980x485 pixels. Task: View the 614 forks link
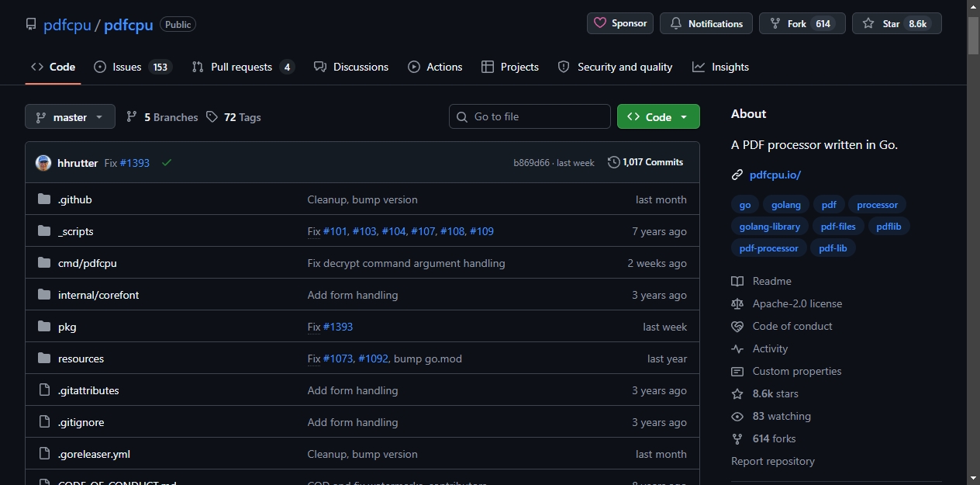pyautogui.click(x=764, y=438)
